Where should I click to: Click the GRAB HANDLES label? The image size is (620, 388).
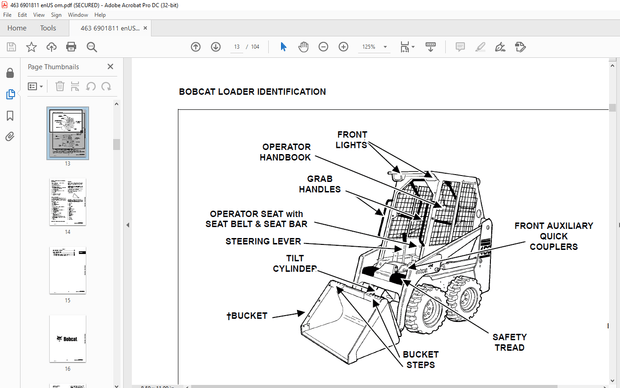(319, 184)
